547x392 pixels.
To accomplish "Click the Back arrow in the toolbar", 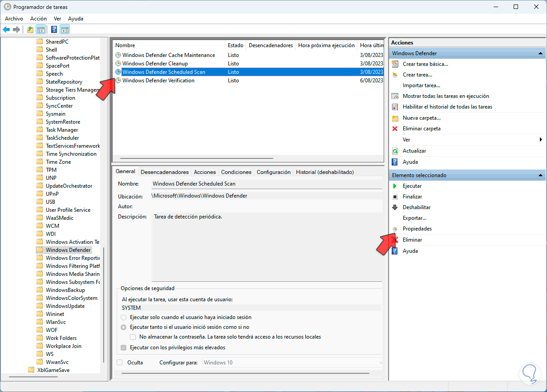I will [x=6, y=30].
